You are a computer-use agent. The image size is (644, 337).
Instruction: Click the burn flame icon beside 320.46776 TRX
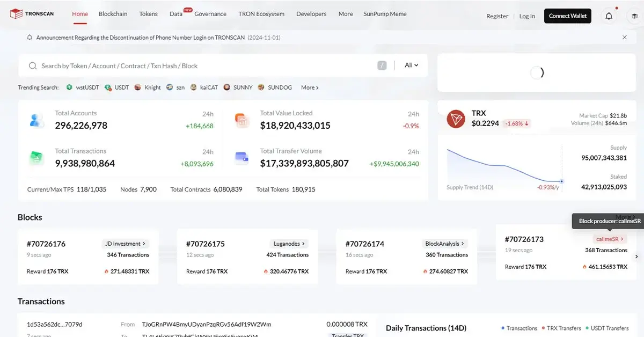coord(266,272)
